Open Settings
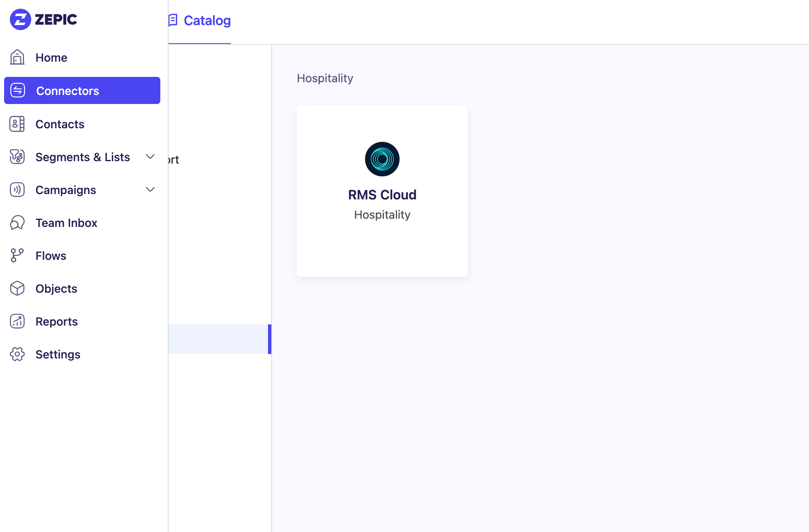Viewport: 809px width, 532px height. [58, 354]
